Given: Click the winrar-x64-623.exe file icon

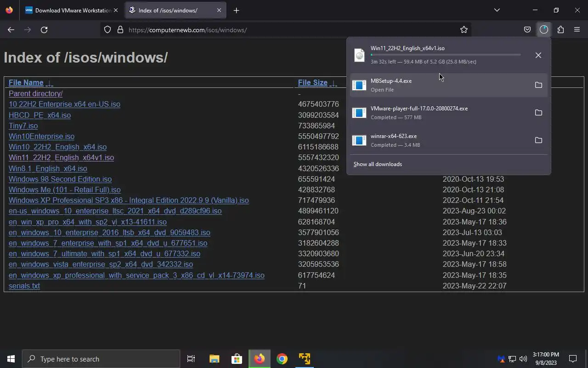Looking at the screenshot, I should point(359,140).
